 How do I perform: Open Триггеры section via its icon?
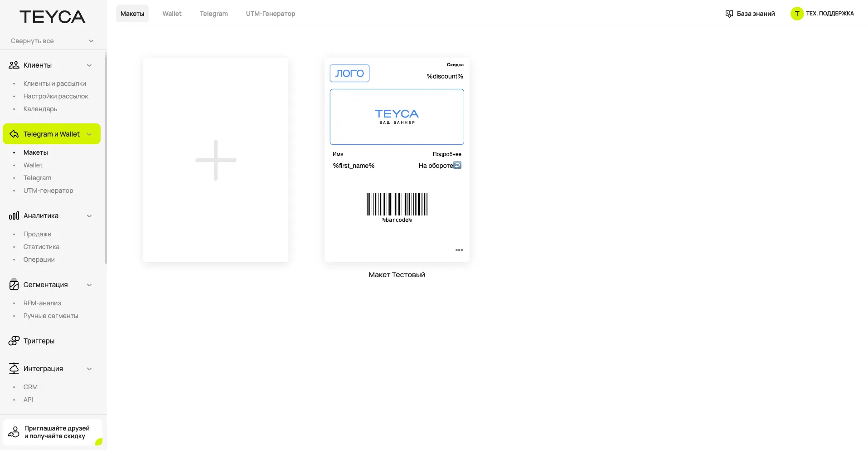(14, 341)
